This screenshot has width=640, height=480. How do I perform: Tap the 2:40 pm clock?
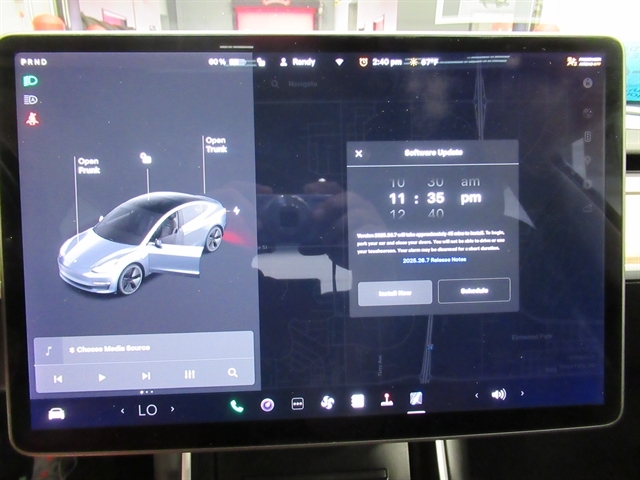pos(387,62)
